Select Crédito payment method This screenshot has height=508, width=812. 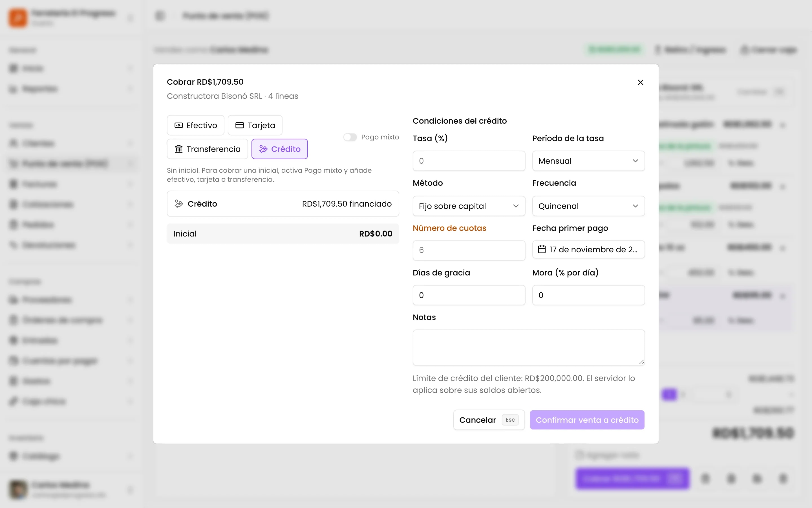[x=279, y=149]
